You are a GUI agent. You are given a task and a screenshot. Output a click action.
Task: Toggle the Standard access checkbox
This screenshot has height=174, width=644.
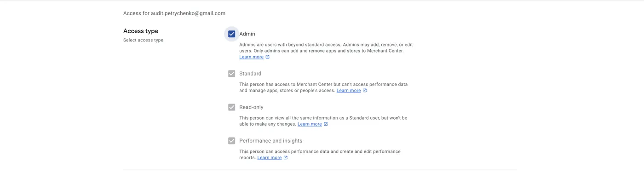(232, 74)
